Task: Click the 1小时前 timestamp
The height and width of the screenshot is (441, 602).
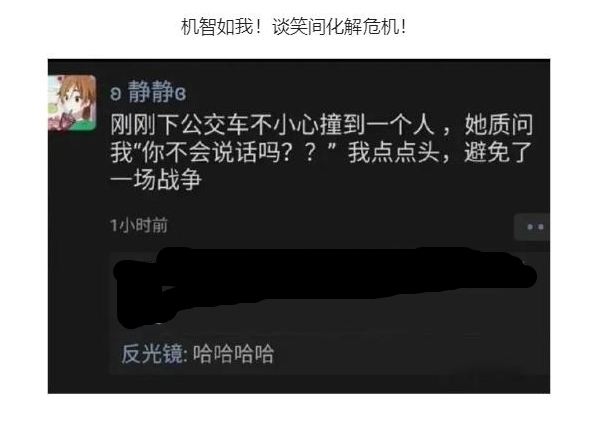Action: [x=139, y=225]
